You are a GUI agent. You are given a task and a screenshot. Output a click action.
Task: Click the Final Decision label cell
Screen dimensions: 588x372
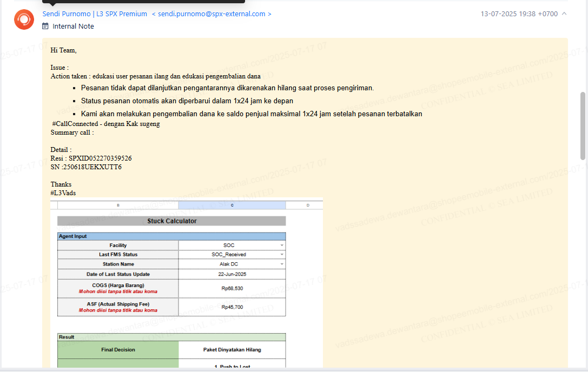point(118,349)
